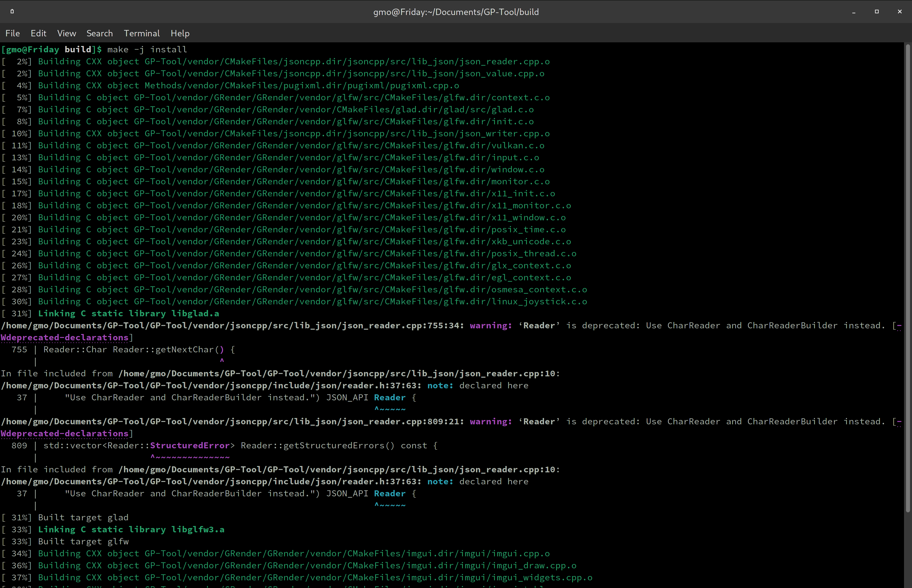The height and width of the screenshot is (588, 912).
Task: Click the json_reader.cpp:755:34 file path
Action: pyautogui.click(x=229, y=325)
